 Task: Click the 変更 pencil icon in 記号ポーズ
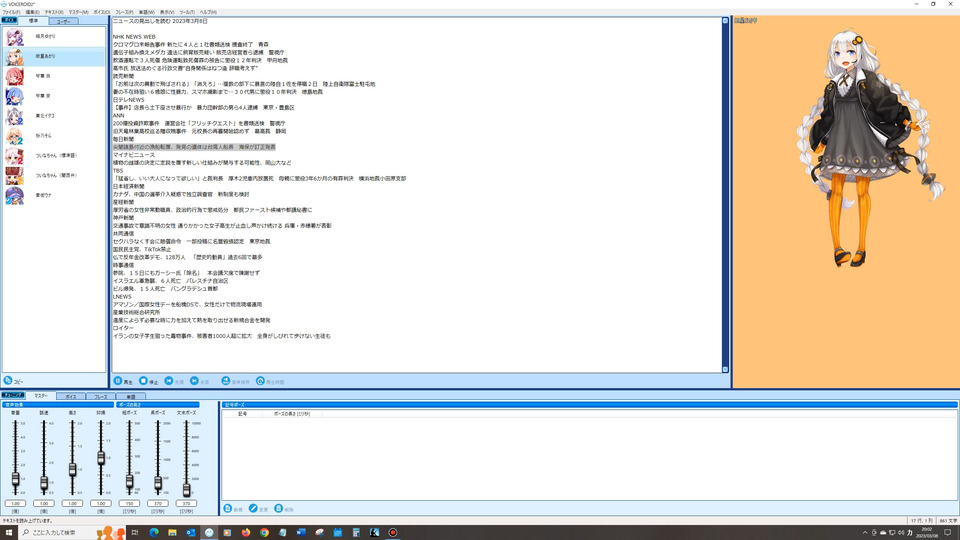point(253,508)
